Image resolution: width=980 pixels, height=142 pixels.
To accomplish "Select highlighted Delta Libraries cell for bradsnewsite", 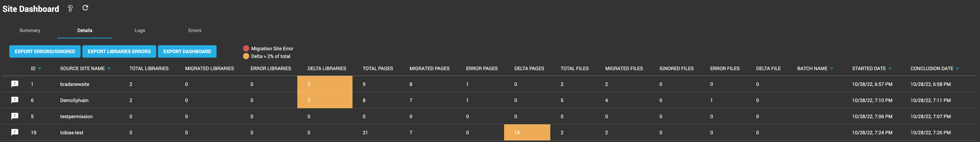I will 325,84.
